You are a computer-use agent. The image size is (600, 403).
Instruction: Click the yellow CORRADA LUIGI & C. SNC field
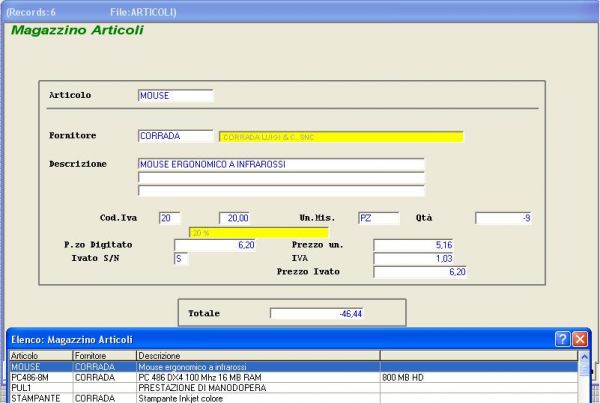pos(341,137)
